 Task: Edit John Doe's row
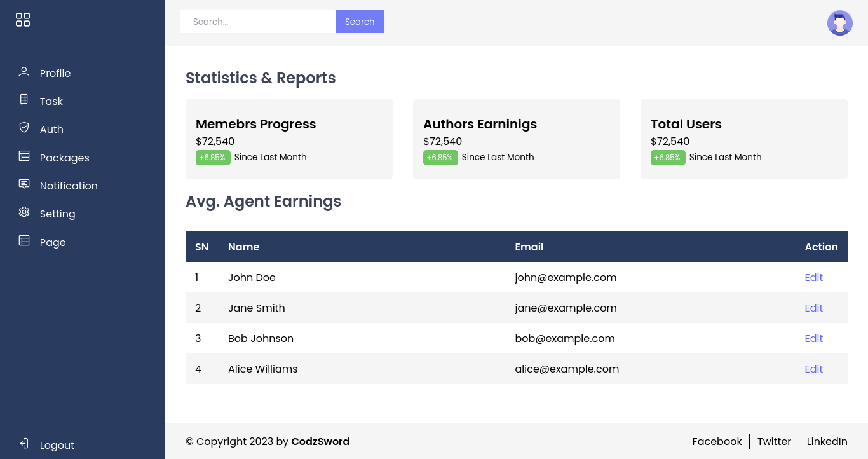point(813,277)
